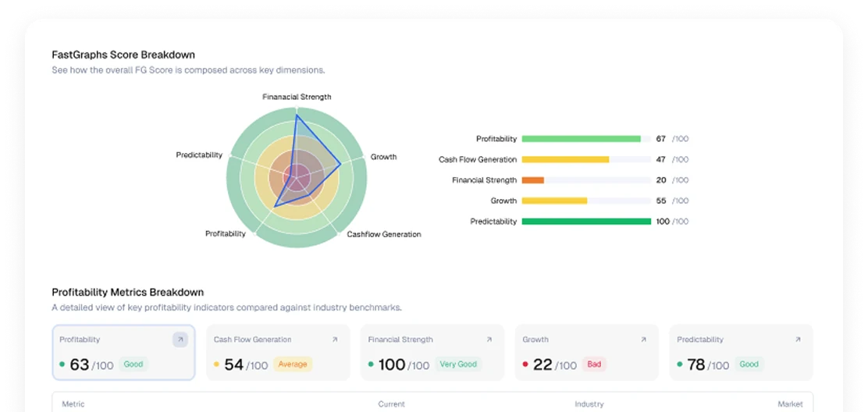Click the Metric column header
Screen dimensions: 868x412
73,404
